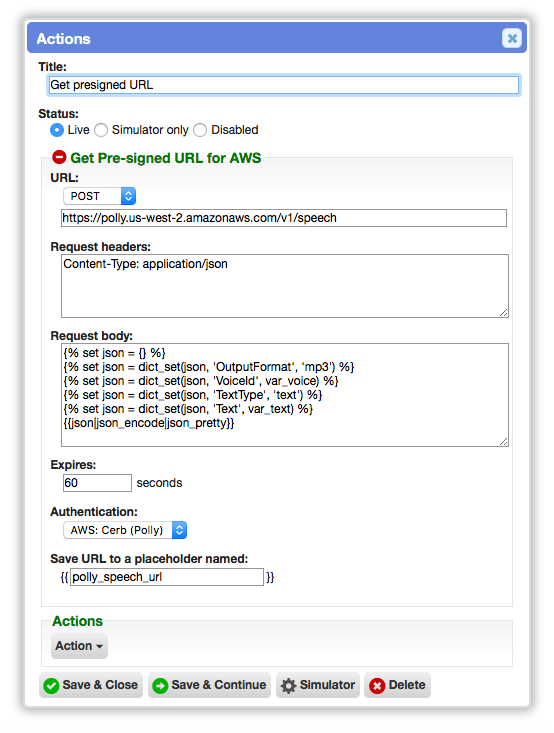Click the Request headers resize handle
554x733 pixels.
(504, 313)
